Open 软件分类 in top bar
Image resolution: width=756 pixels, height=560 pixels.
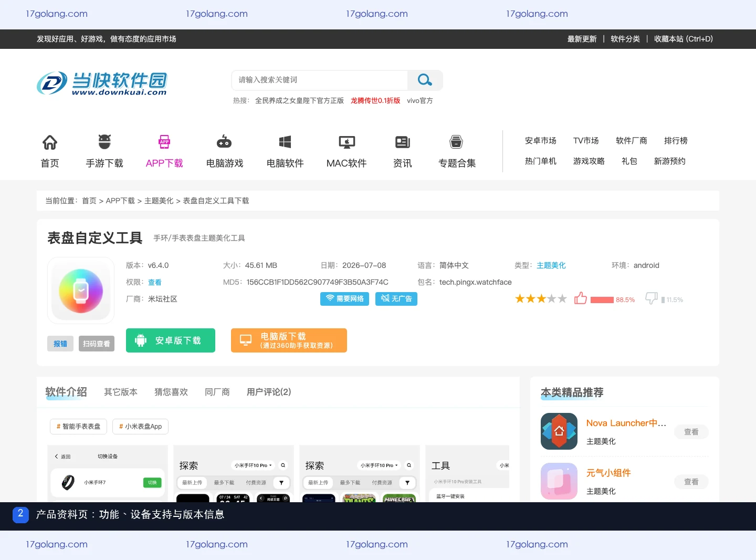tap(625, 39)
